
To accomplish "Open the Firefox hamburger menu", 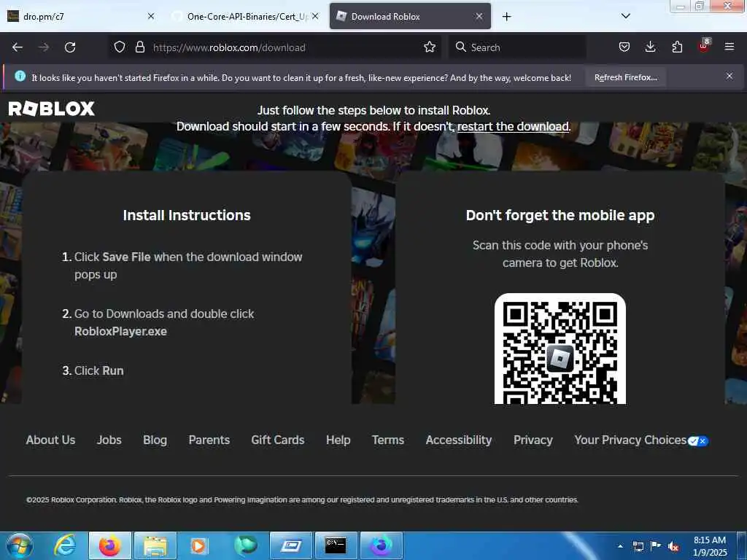I will coord(729,47).
